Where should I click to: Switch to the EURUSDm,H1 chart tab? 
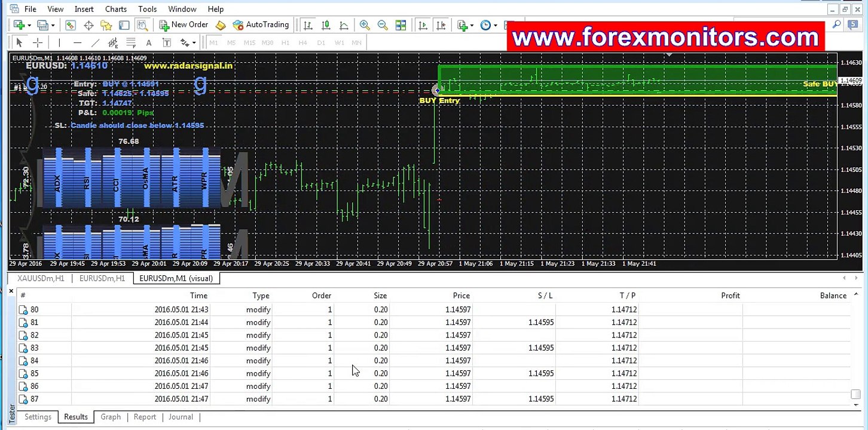pyautogui.click(x=102, y=278)
